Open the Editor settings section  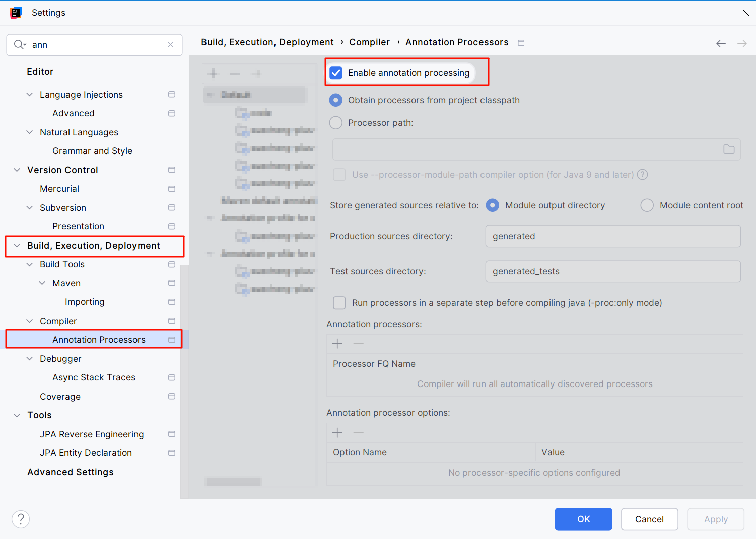pos(40,72)
